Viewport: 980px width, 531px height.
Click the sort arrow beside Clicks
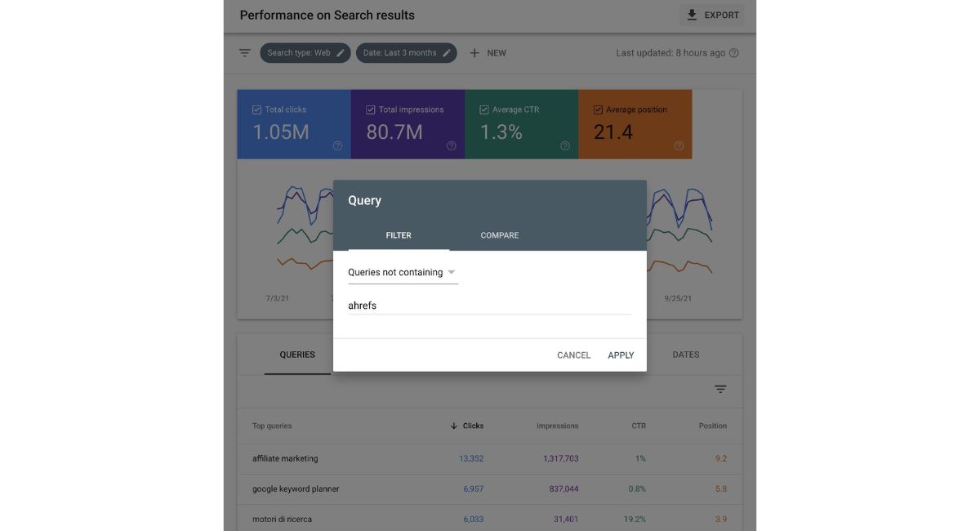pyautogui.click(x=454, y=426)
